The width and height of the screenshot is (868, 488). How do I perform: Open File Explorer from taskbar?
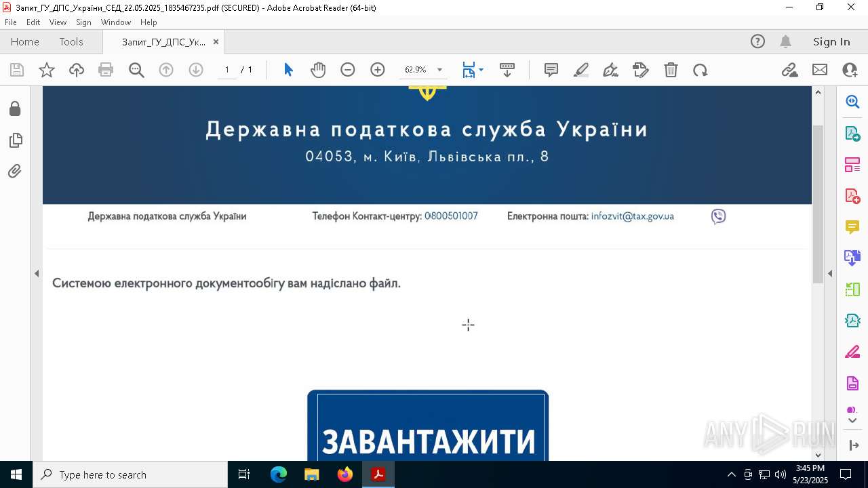311,474
